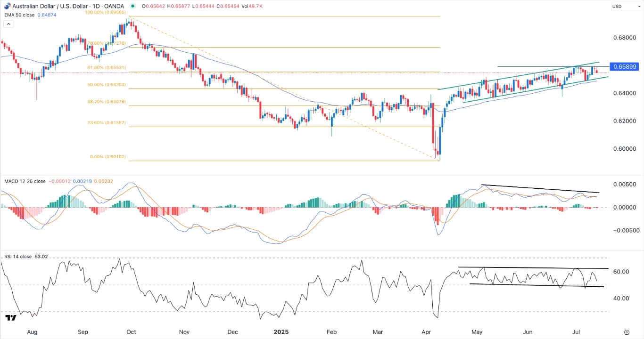Viewport: 644px width, 339px height.
Task: Click the AUD/USD flag symbol icon
Action: tap(7, 6)
